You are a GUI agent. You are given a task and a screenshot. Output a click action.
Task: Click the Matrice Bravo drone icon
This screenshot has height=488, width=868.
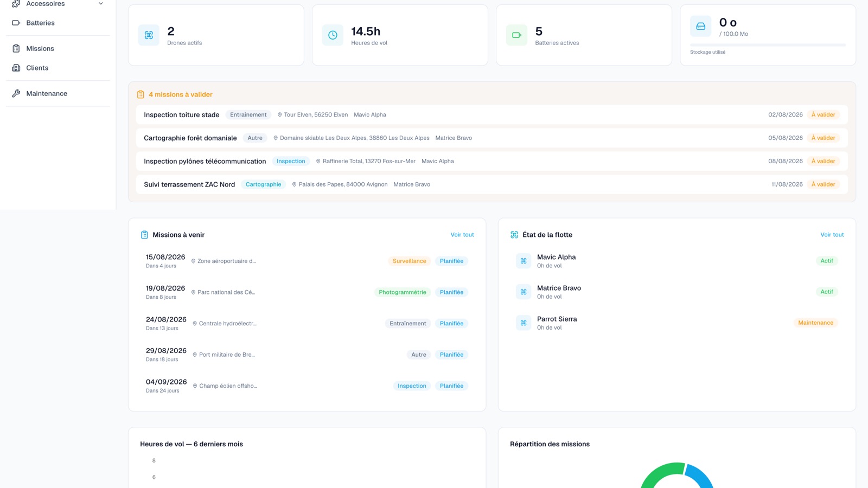[524, 292]
